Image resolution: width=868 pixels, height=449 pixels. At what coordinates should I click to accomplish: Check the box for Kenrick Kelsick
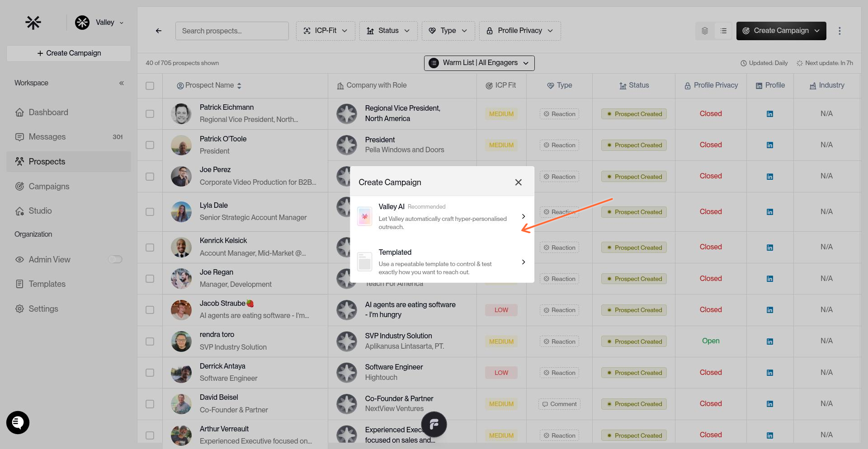coord(150,248)
